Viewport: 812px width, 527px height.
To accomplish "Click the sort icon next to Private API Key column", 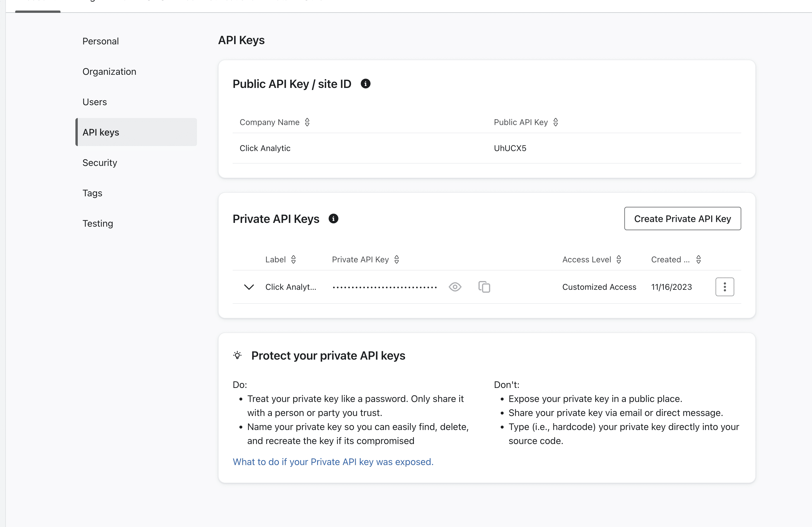I will pos(397,259).
